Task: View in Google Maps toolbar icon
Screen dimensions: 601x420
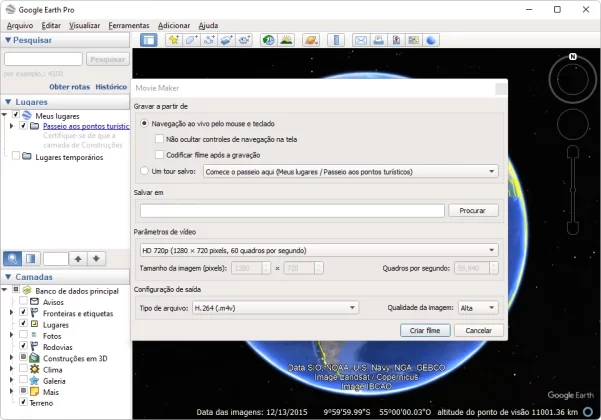Action: click(414, 40)
